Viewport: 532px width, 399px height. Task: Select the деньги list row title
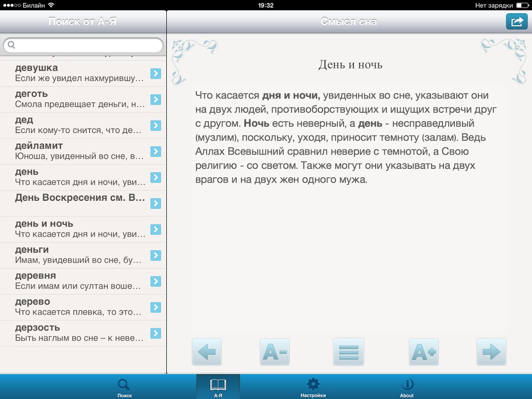(x=32, y=250)
